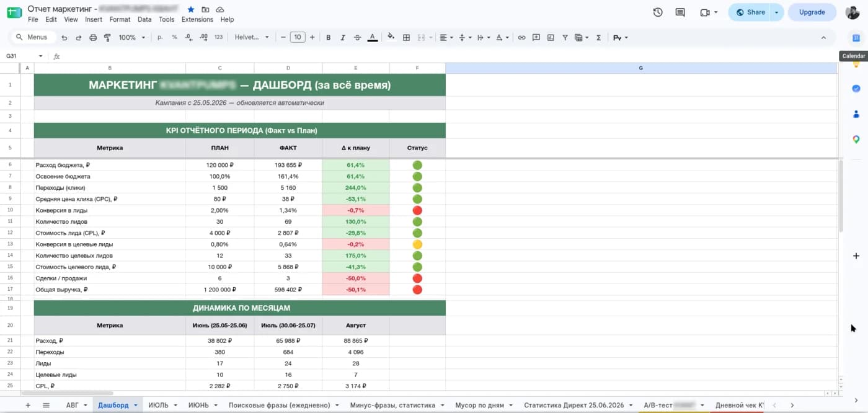Open the comments history icon
The image size is (868, 413).
coord(680,12)
